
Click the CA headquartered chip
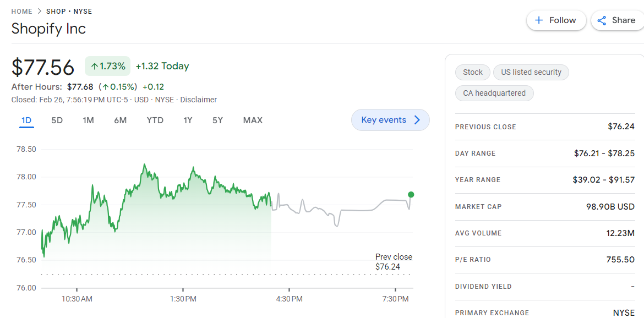click(x=494, y=93)
